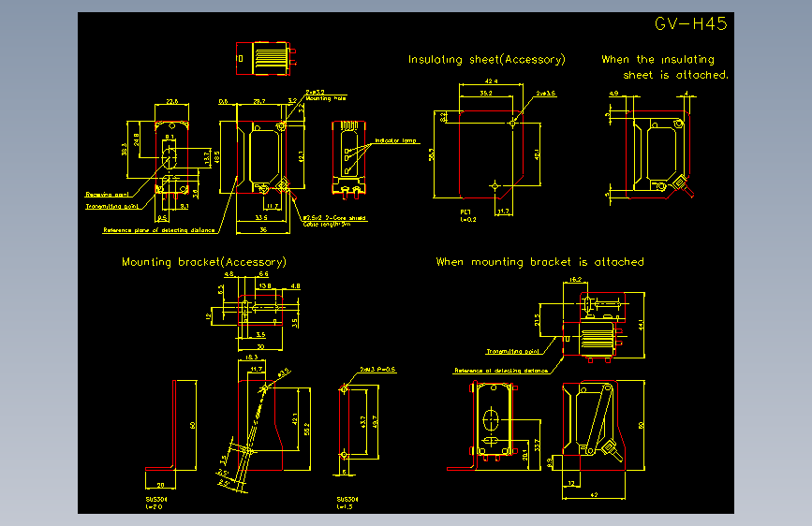The width and height of the screenshot is (812, 526).
Task: Select the "Mounting hole" annotation
Action: pos(325,98)
